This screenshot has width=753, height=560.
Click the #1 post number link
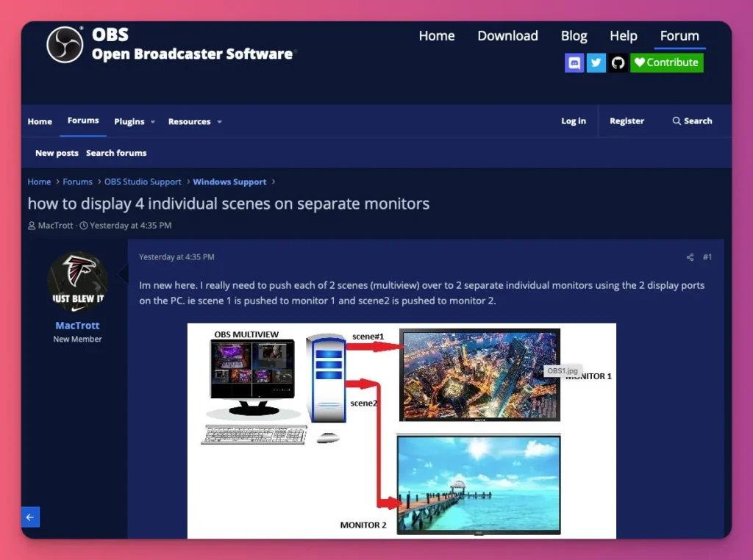click(x=707, y=257)
